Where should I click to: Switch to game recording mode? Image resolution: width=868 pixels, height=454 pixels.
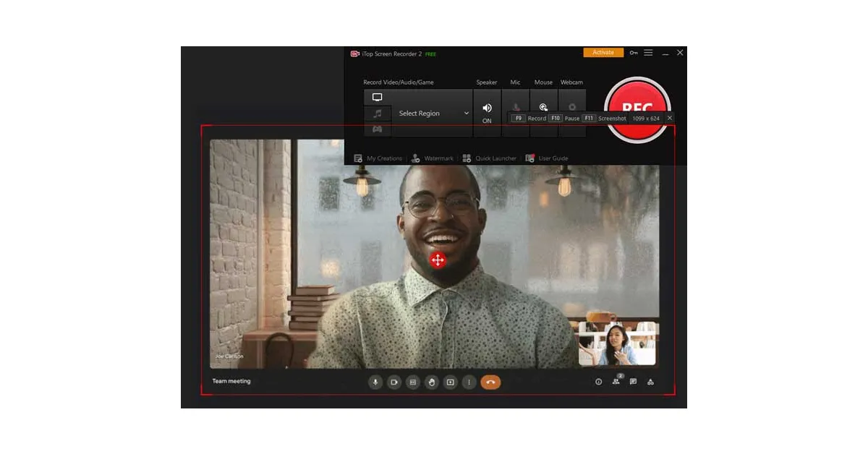pyautogui.click(x=377, y=129)
